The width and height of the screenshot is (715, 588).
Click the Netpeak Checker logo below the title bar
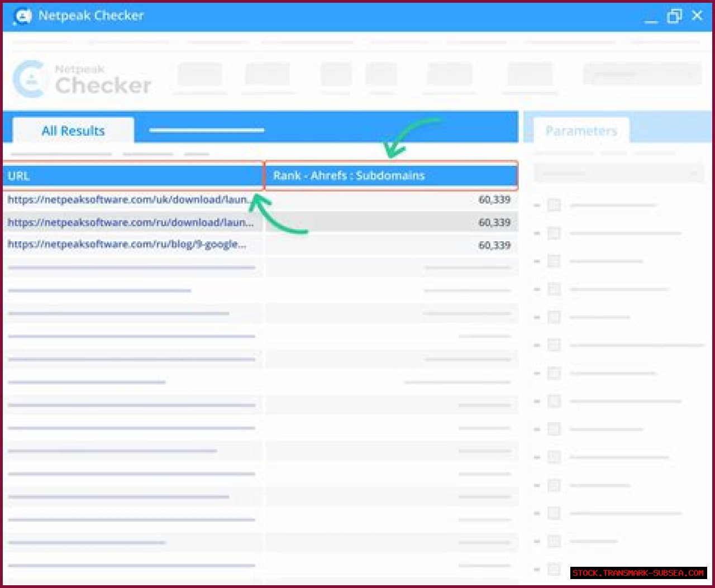point(82,79)
